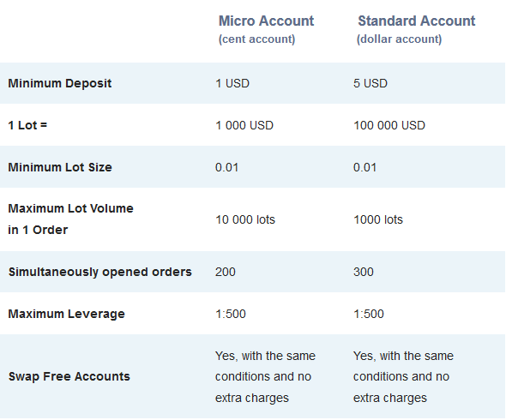Click the Minimum Deposit row label
The height and width of the screenshot is (420, 506).
(x=60, y=83)
